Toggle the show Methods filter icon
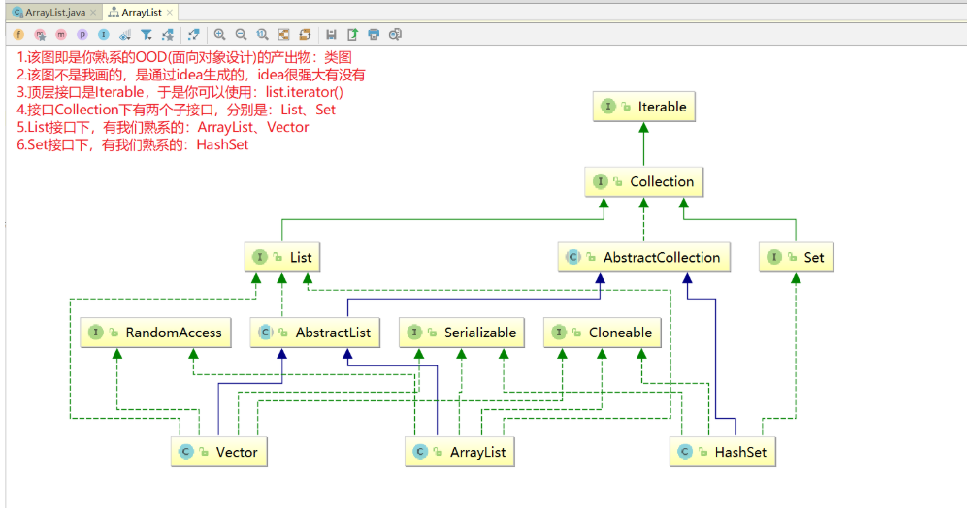Image resolution: width=980 pixels, height=508 pixels. pos(61,34)
